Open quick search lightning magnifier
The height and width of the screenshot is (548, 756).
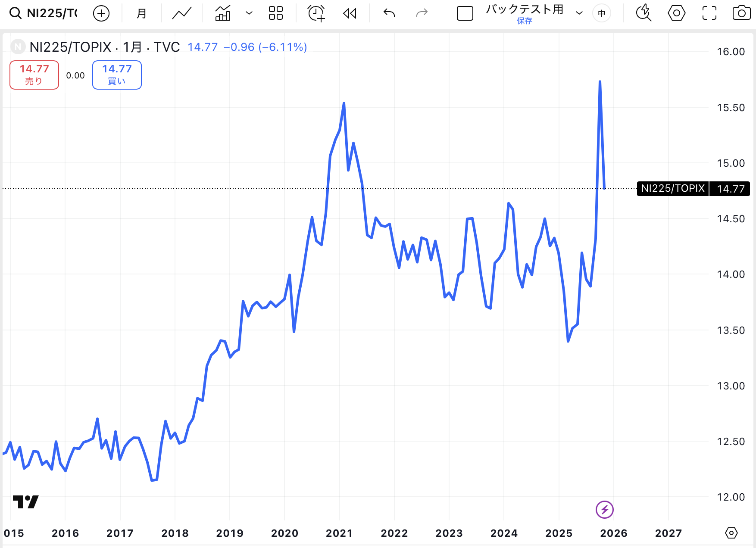pos(644,13)
